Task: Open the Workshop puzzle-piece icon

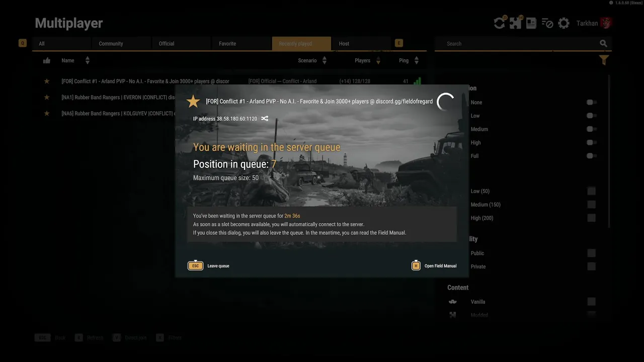Action: click(x=516, y=23)
